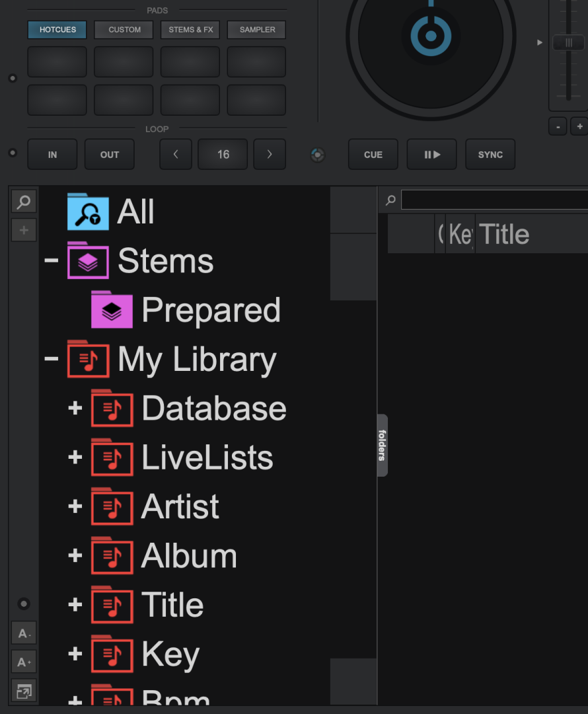
Task: Collapse the My Library tree node
Action: tap(52, 358)
